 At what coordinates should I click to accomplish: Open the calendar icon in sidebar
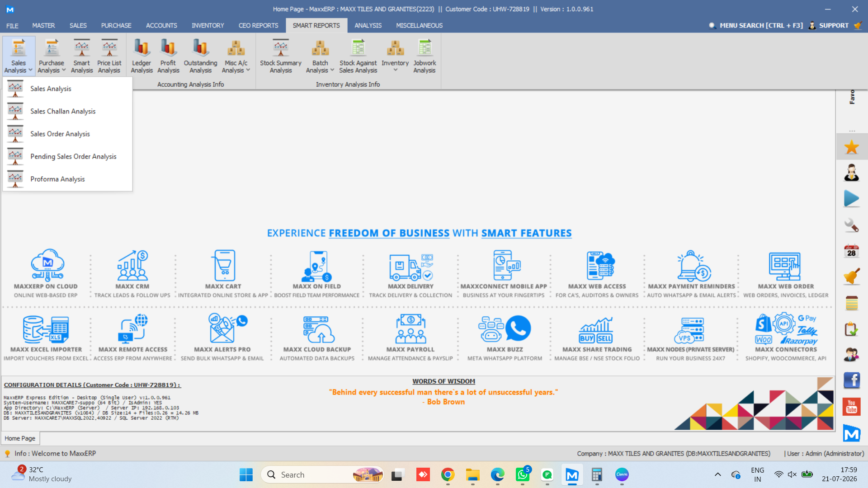(852, 251)
